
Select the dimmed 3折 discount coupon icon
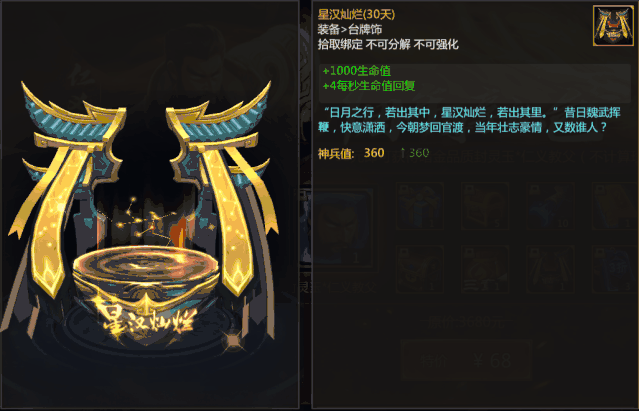click(615, 269)
